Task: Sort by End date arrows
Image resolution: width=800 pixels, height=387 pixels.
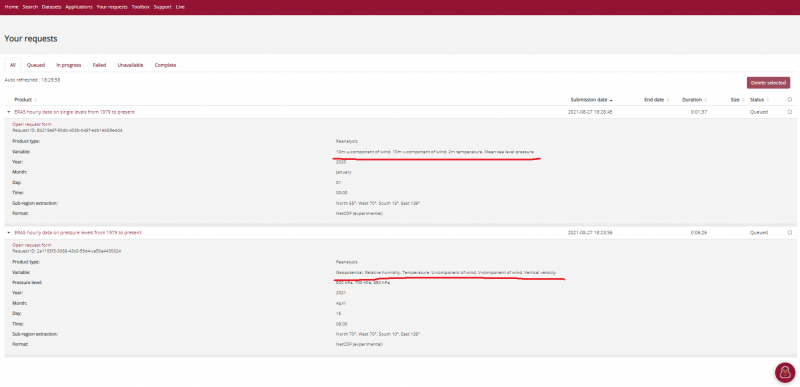Action: 668,100
